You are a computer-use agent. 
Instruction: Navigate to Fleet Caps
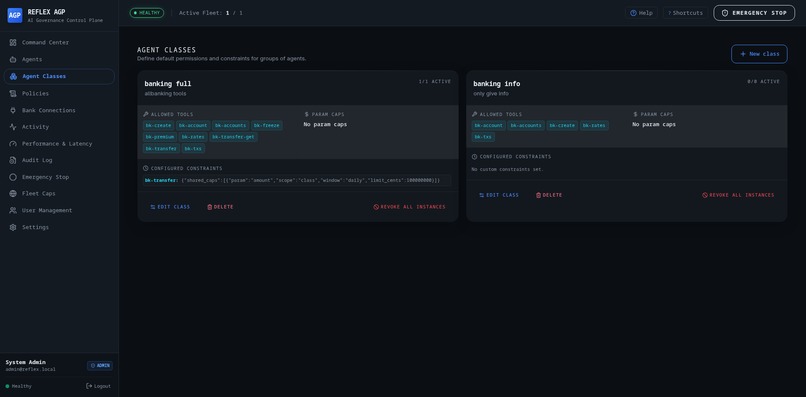(x=59, y=194)
